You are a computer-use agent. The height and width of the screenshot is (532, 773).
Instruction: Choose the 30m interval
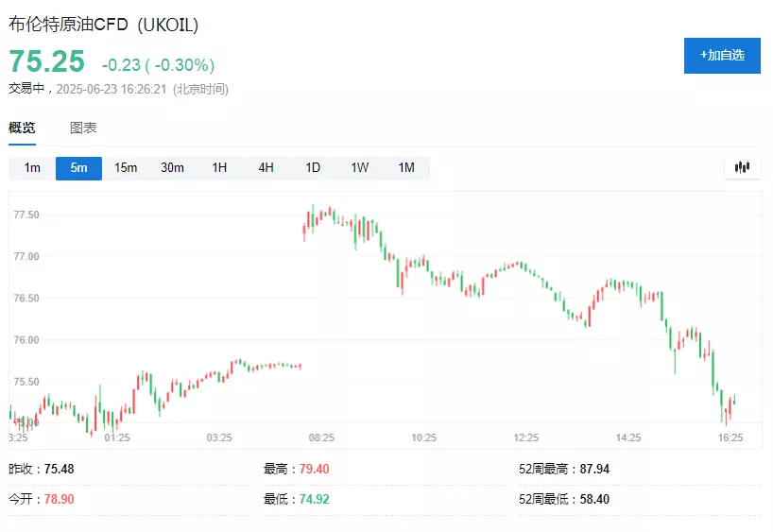coord(172,168)
